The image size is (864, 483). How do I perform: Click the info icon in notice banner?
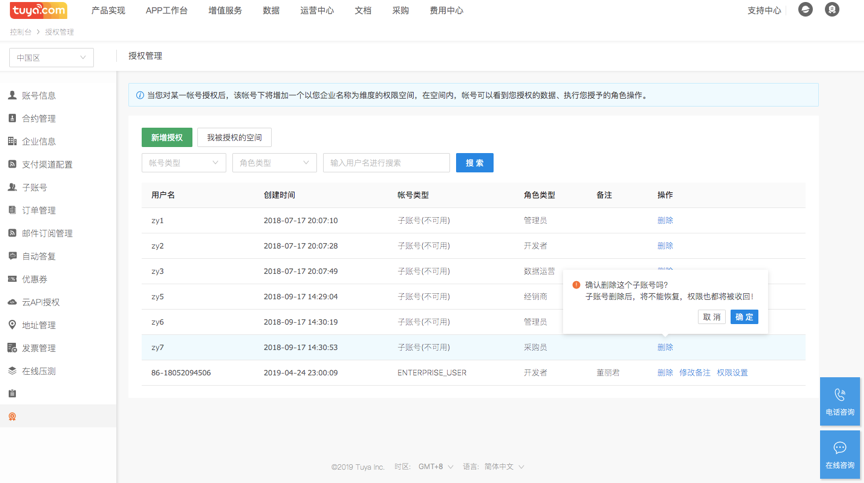tap(140, 95)
